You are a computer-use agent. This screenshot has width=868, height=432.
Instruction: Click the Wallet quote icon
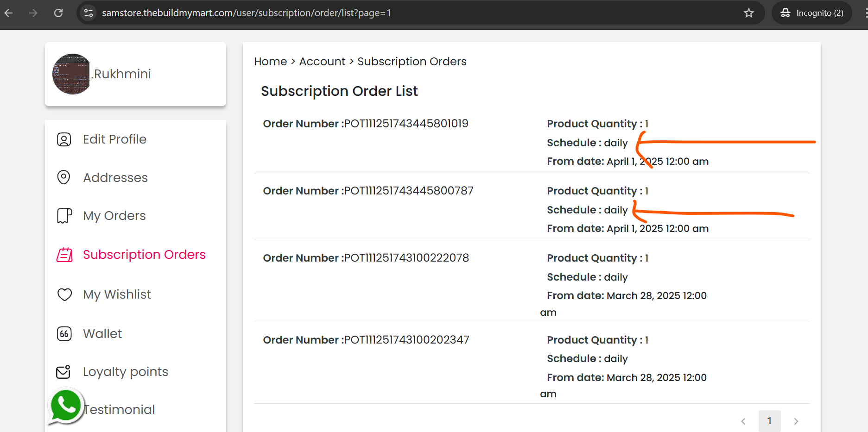pos(64,334)
